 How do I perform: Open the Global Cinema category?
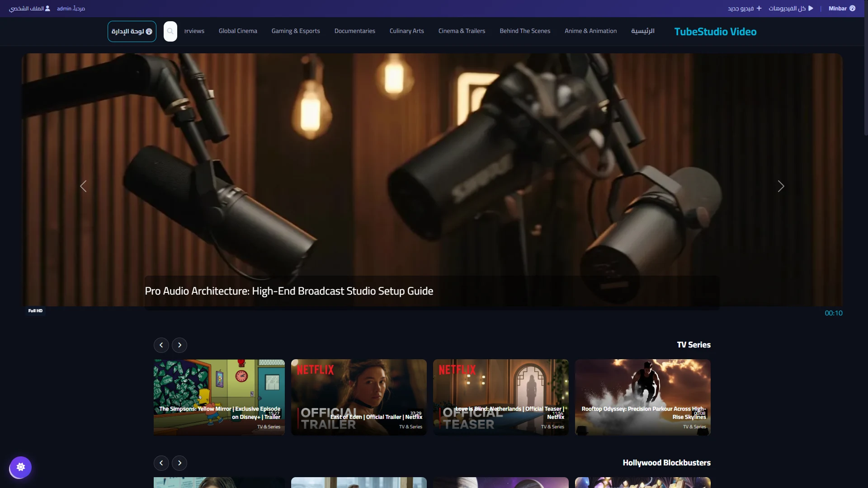(x=238, y=31)
